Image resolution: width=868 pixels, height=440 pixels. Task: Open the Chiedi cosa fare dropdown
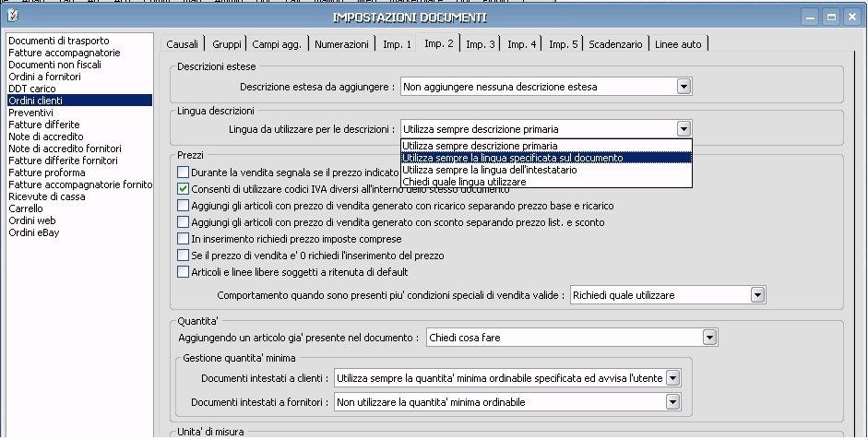(x=709, y=337)
